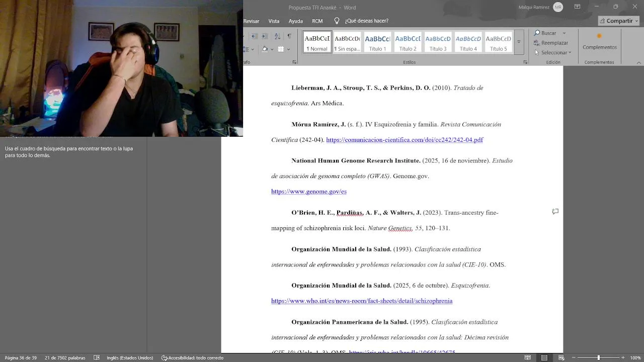Image resolution: width=644 pixels, height=362 pixels.
Task: Click the zoom slider handle
Action: tap(598, 358)
